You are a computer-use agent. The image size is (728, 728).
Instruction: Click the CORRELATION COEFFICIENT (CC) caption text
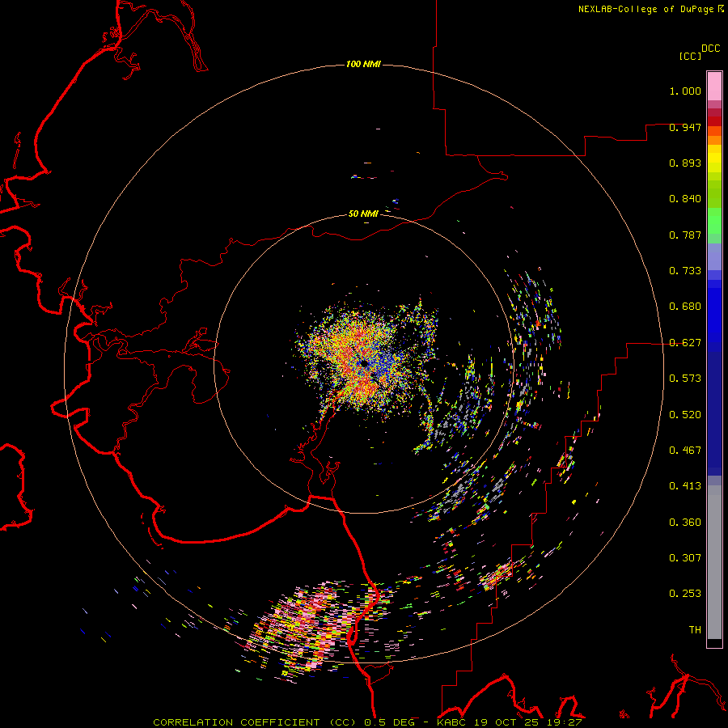point(255,722)
